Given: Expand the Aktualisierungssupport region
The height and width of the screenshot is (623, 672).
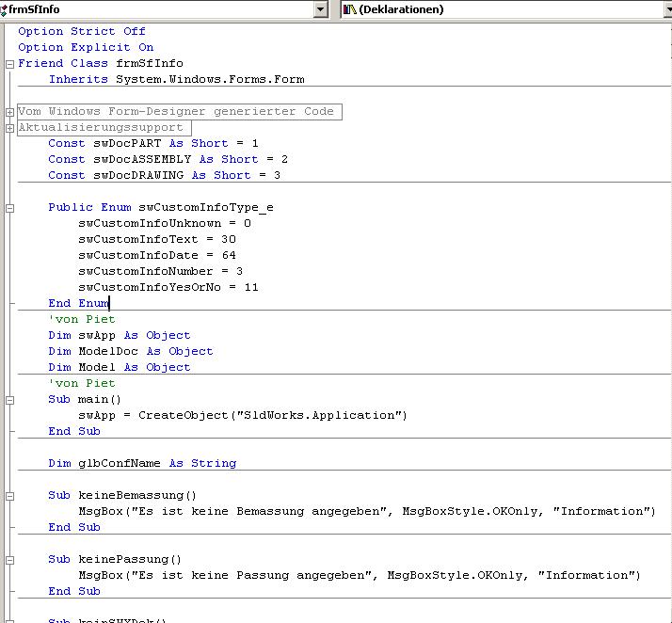Looking at the screenshot, I should point(9,128).
